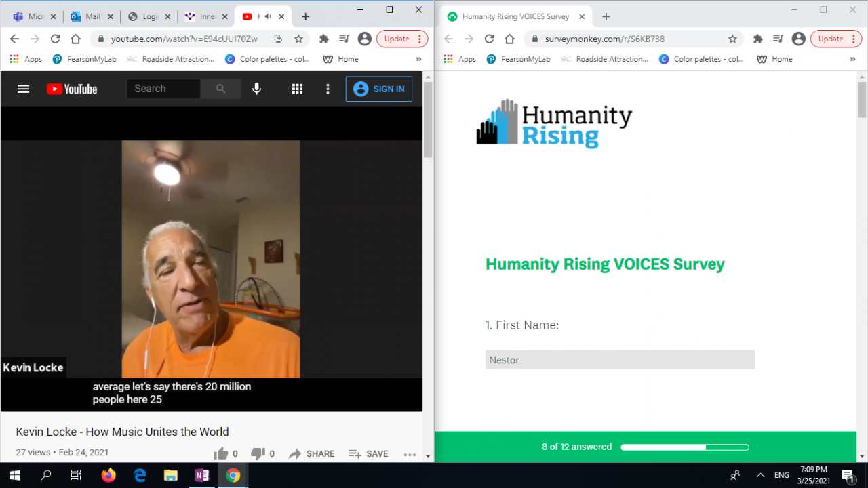Image resolution: width=868 pixels, height=488 pixels.
Task: Open YouTube settings three-dot menu
Action: 328,89
